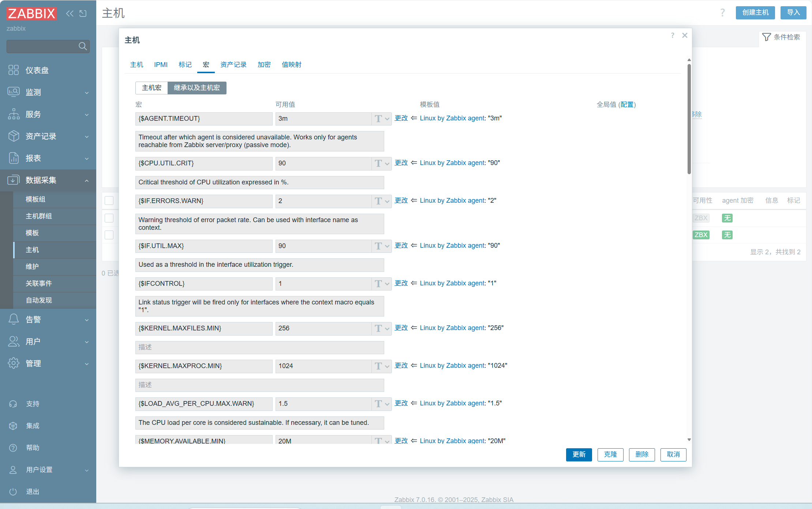The width and height of the screenshot is (812, 509).
Task: Close the 主机 dialog
Action: (685, 35)
